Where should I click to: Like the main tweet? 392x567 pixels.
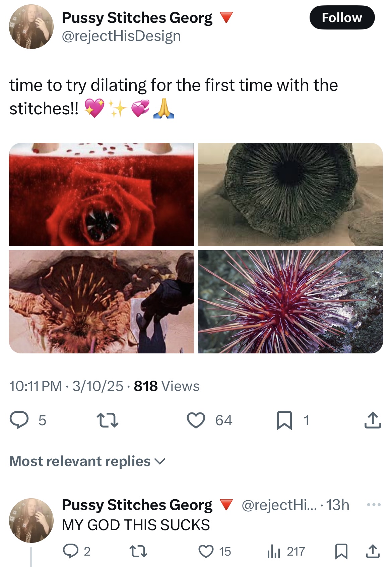(196, 420)
